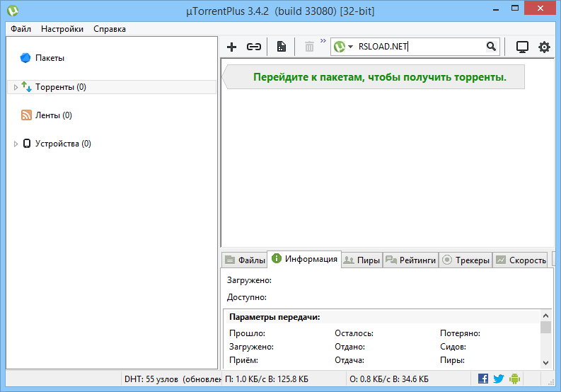Click the 'Осталось:' label
Viewport: 561px width, 392px height.
point(354,333)
